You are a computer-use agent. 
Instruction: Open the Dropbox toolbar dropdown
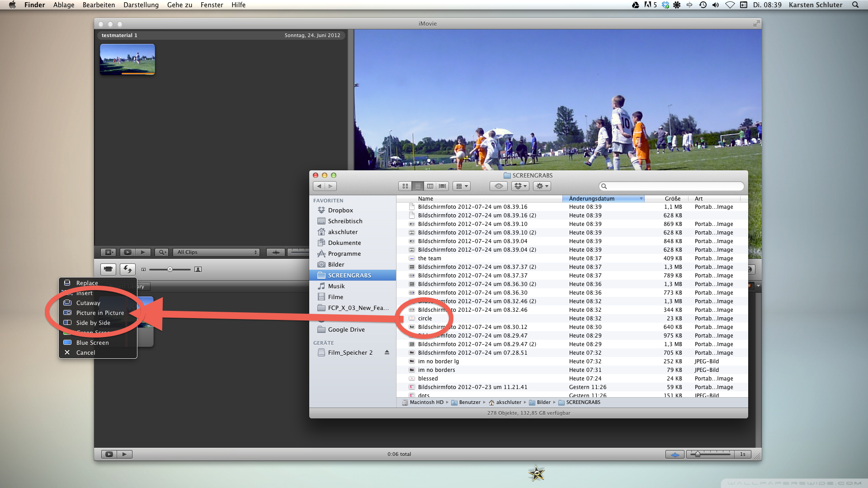[520, 186]
